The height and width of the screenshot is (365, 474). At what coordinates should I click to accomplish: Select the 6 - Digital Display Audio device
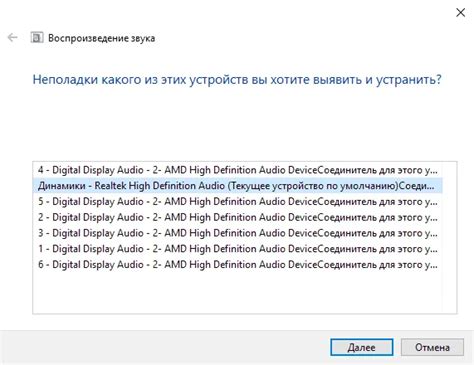click(238, 265)
